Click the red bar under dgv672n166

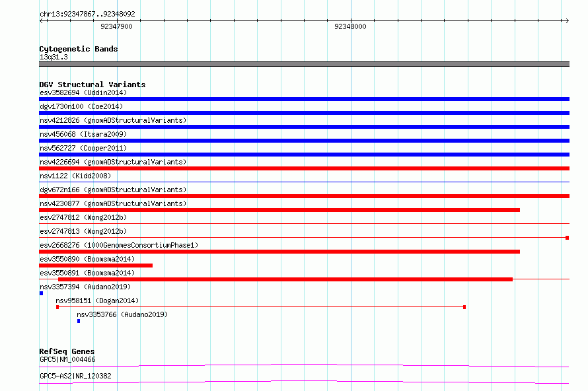point(304,196)
